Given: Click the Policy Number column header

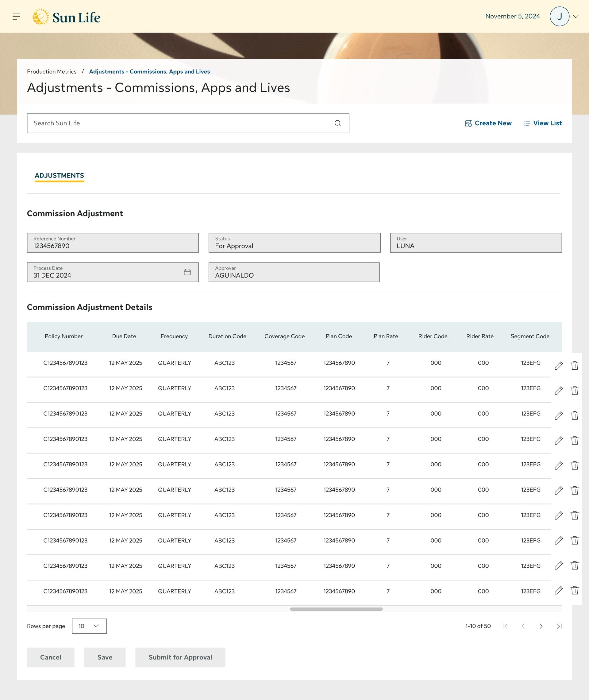Looking at the screenshot, I should click(x=64, y=336).
